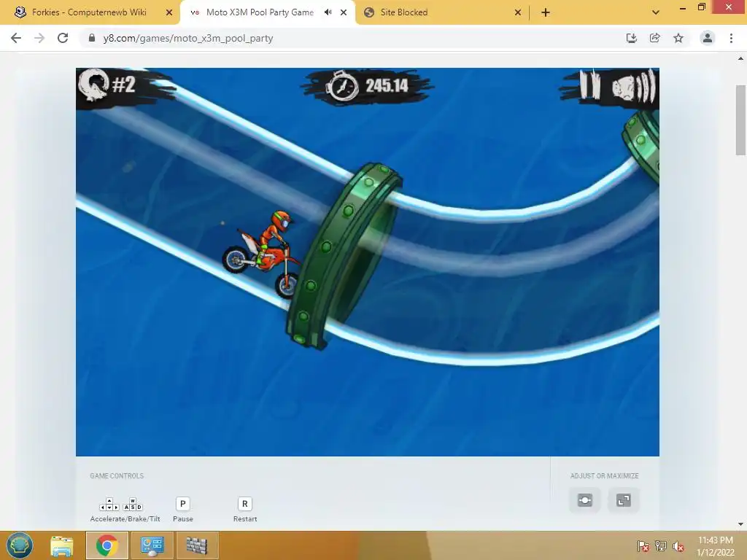The height and width of the screenshot is (560, 747).
Task: Mute game sound via the speaker icon
Action: [634, 86]
